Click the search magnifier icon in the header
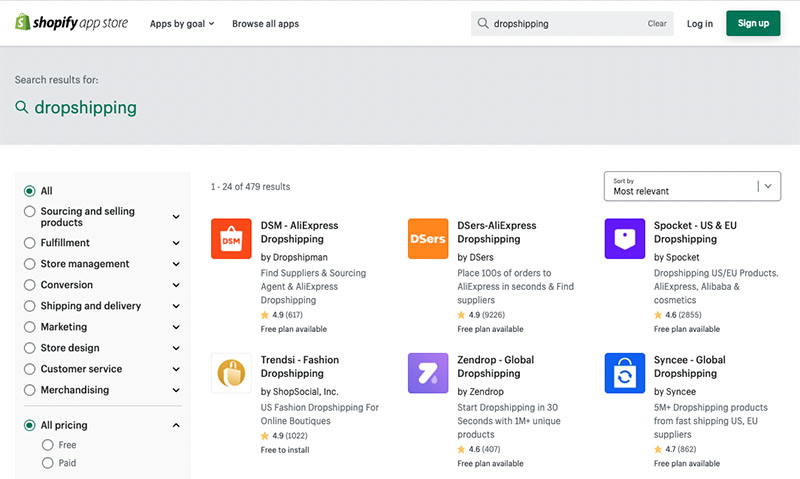800x479 pixels. [x=483, y=23]
